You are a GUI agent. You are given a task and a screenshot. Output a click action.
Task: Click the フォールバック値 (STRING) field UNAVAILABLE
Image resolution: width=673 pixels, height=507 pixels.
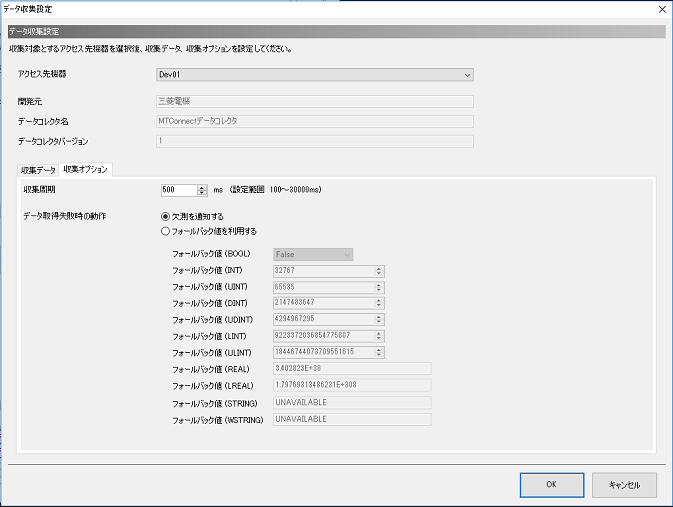click(352, 403)
